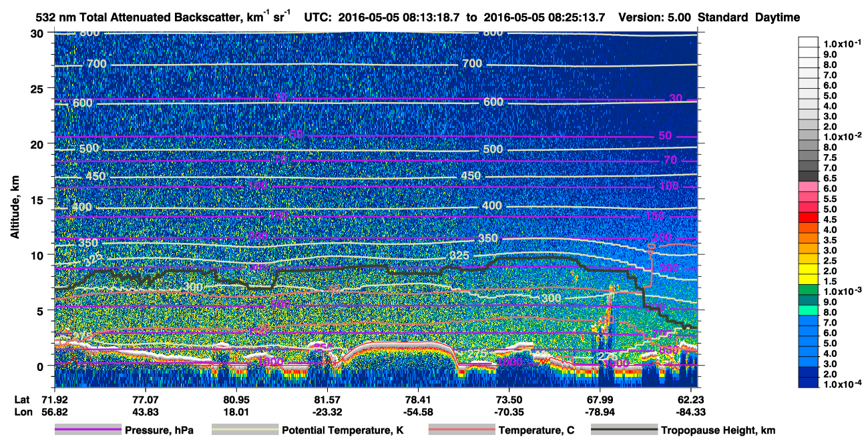Select the 1.0x10-3 green colorbar cell
868x445 pixels.
[x=809, y=290]
